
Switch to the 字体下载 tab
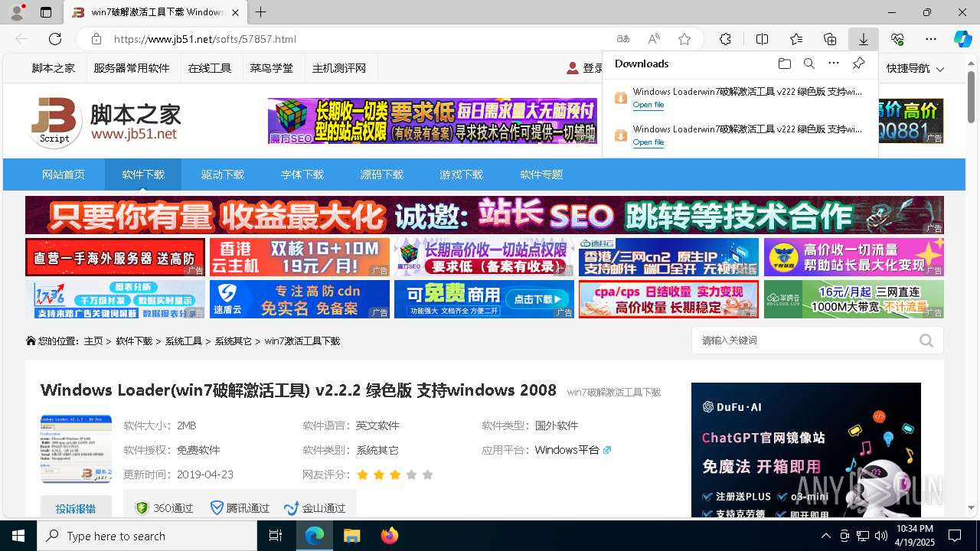[302, 174]
